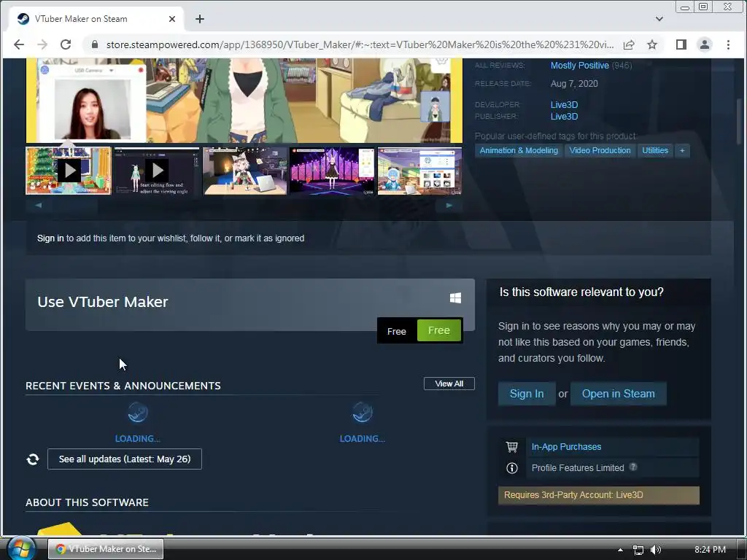747x560 pixels.
Task: Open the Video Production tag
Action: click(x=600, y=150)
